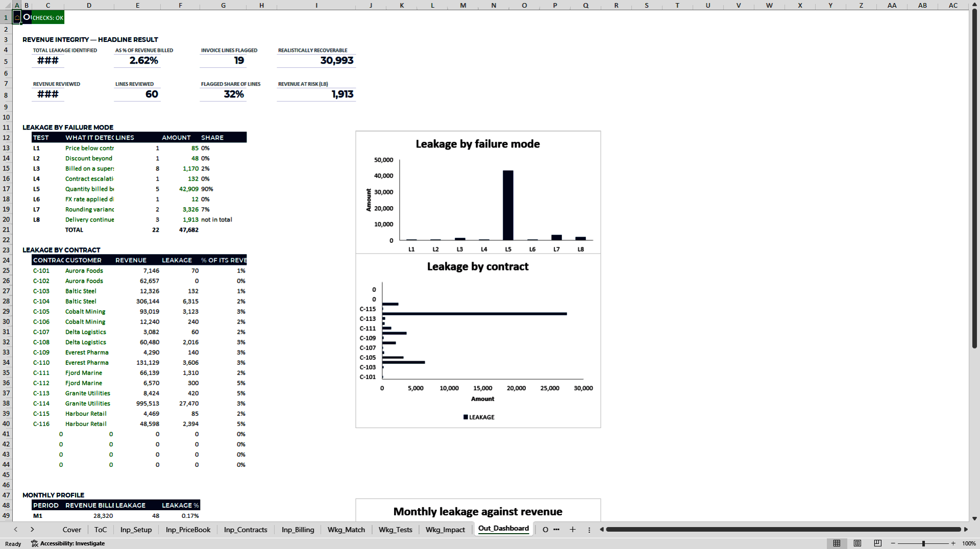
Task: Open the sheet tab options dots
Action: pos(589,530)
